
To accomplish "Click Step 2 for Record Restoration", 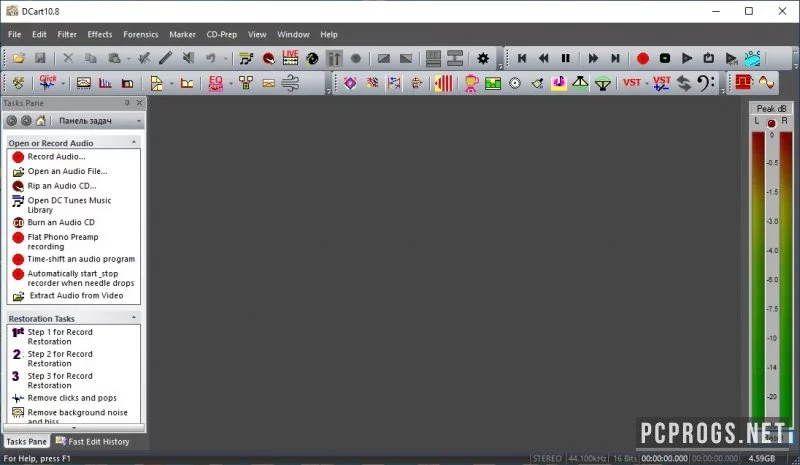I will (60, 358).
